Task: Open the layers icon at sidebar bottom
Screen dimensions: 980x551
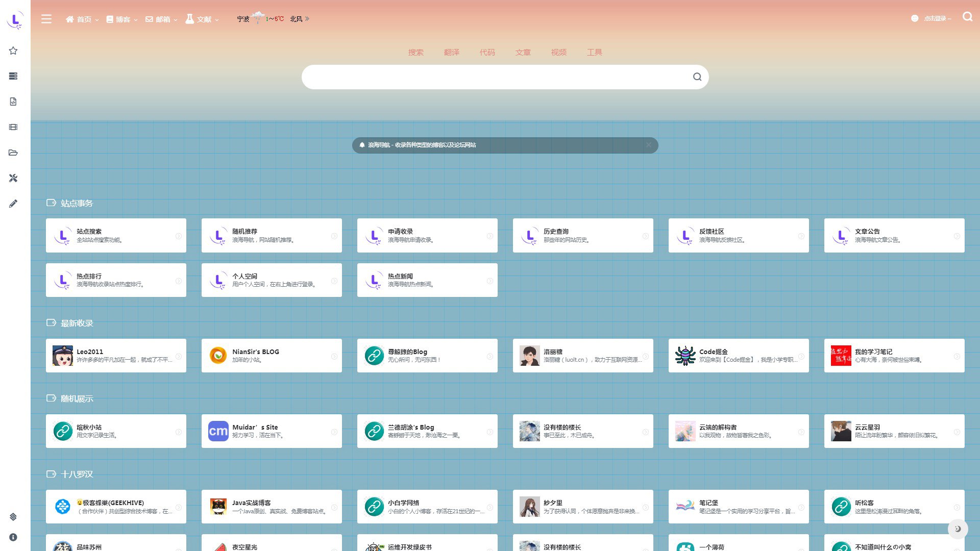Action: [13, 517]
